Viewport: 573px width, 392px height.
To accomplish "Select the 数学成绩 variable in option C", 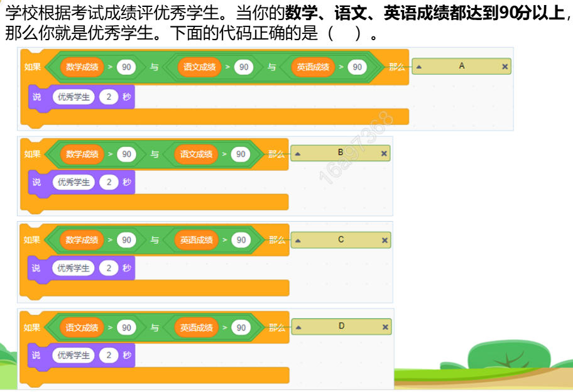I will click(x=82, y=240).
